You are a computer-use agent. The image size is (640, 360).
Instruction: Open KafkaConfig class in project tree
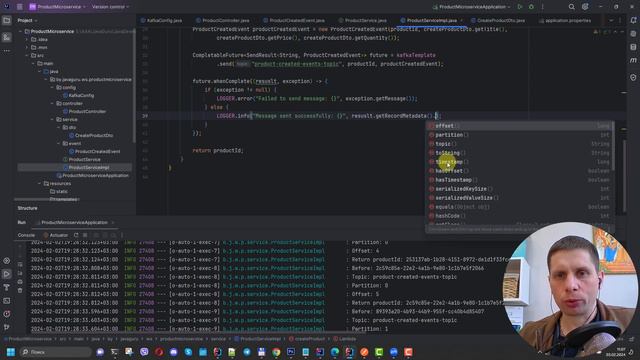[78, 95]
